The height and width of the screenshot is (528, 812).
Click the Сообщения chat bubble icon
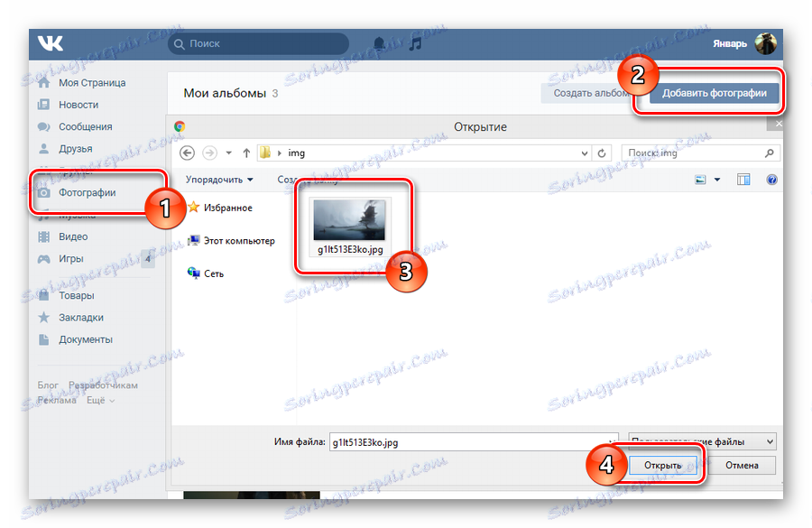coord(44,127)
